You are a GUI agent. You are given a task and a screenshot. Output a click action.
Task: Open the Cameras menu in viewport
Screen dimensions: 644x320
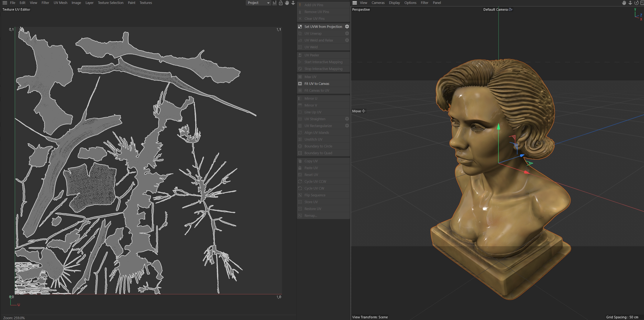pos(378,3)
